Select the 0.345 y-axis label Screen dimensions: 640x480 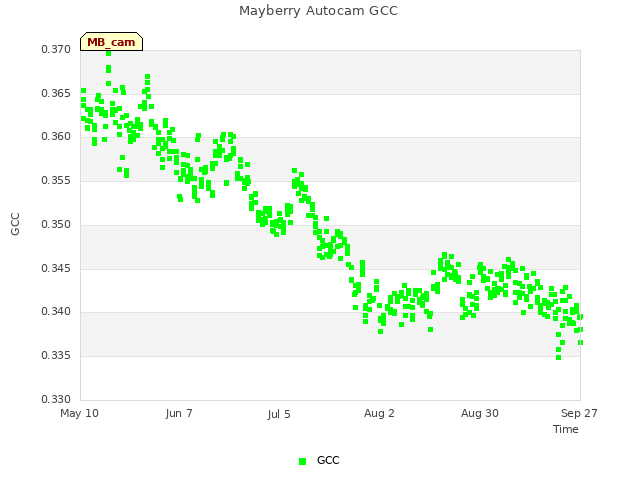click(x=56, y=269)
